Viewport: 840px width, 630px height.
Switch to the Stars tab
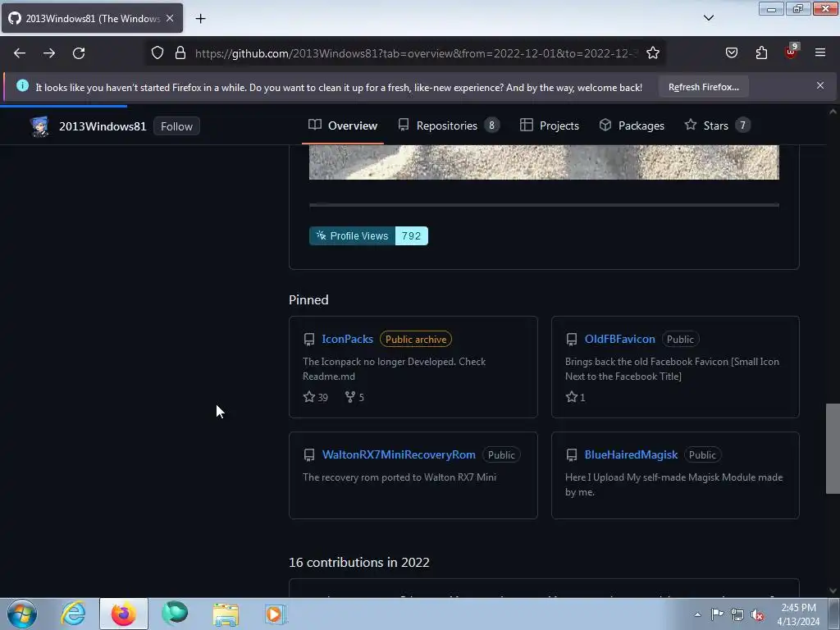[x=717, y=126]
